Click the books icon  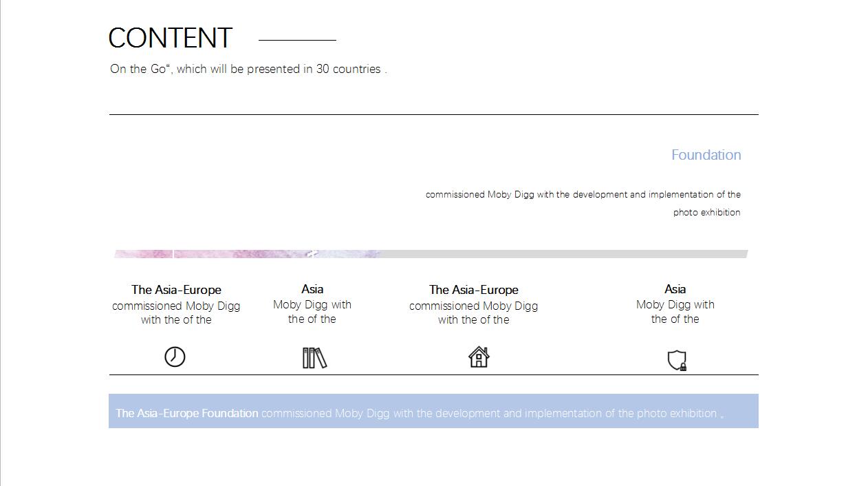[x=314, y=358]
